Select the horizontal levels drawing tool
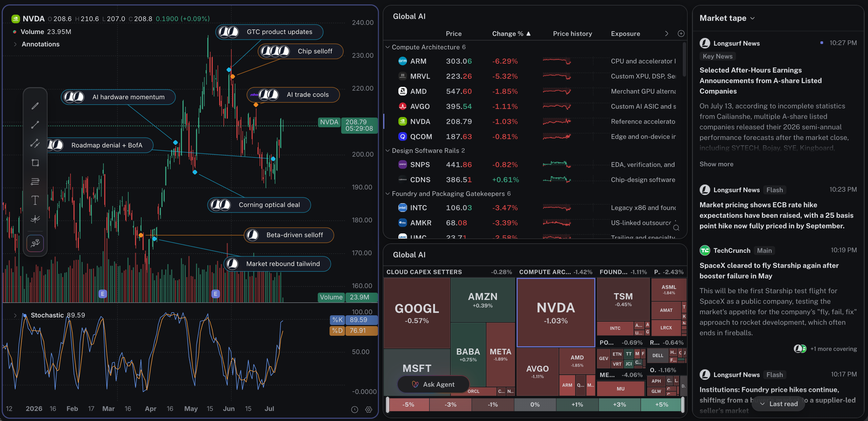Screen dimensions: 868x421 pos(35,181)
